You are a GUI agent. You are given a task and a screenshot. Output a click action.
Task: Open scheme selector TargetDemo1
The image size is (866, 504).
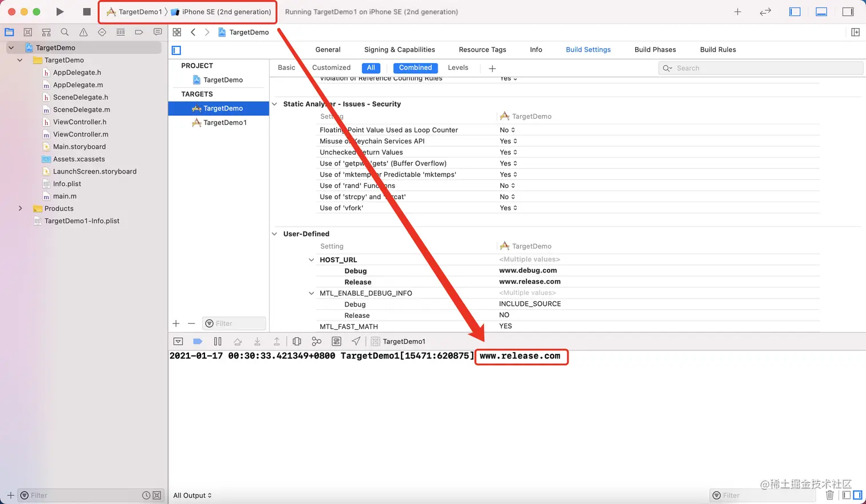tap(135, 12)
